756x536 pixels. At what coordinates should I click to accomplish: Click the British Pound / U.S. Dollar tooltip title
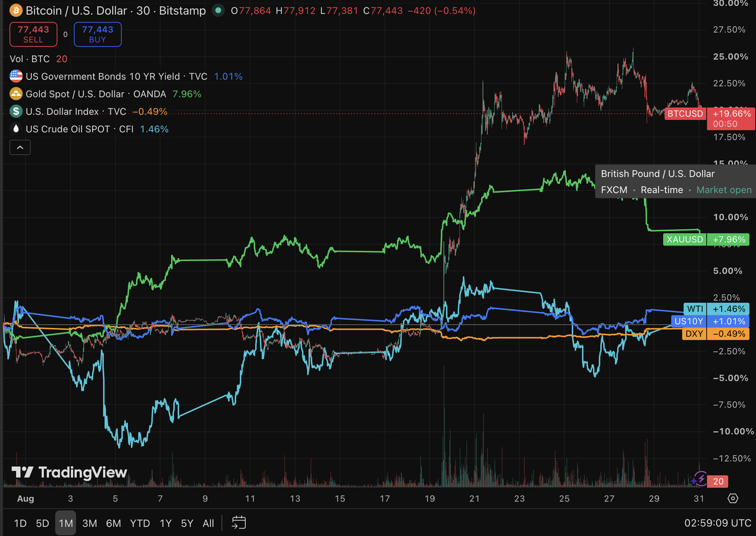tap(658, 174)
